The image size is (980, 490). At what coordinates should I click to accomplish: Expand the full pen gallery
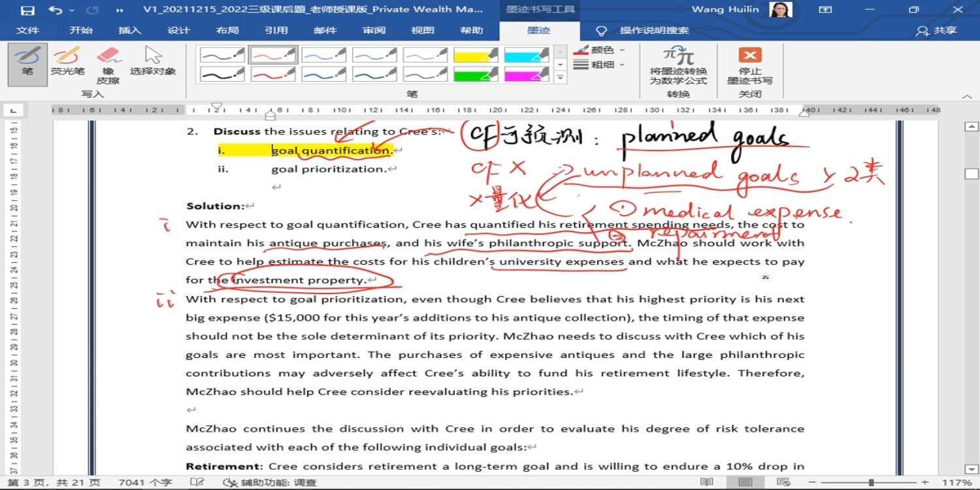tap(561, 78)
